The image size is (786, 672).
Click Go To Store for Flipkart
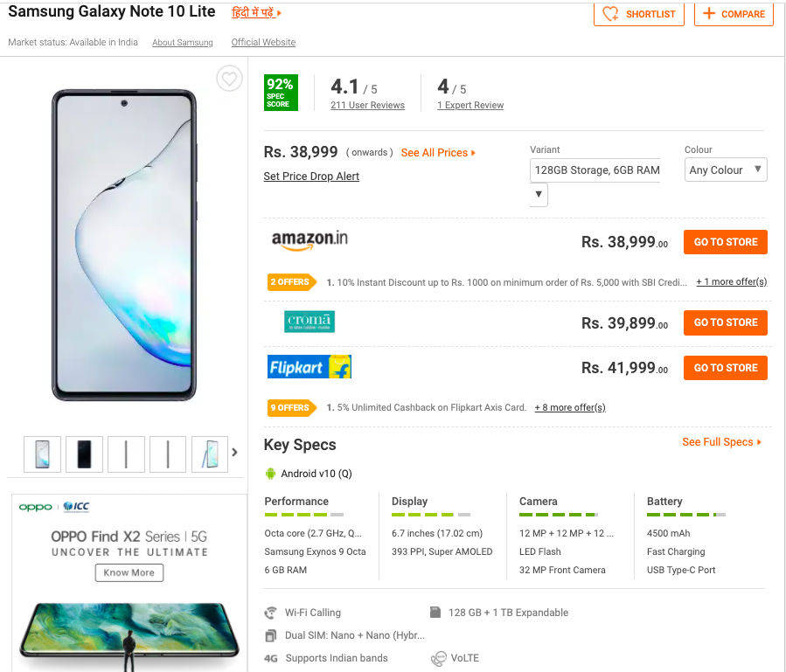725,368
